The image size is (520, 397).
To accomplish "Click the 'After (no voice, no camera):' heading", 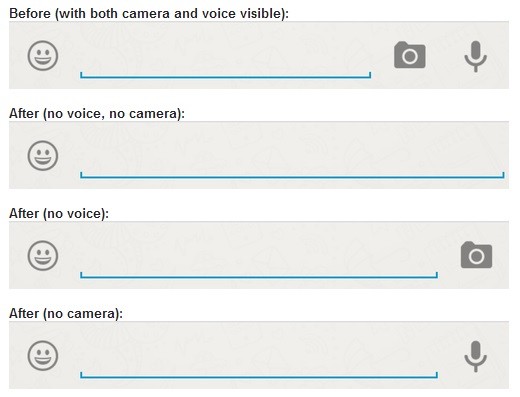I will click(x=97, y=114).
